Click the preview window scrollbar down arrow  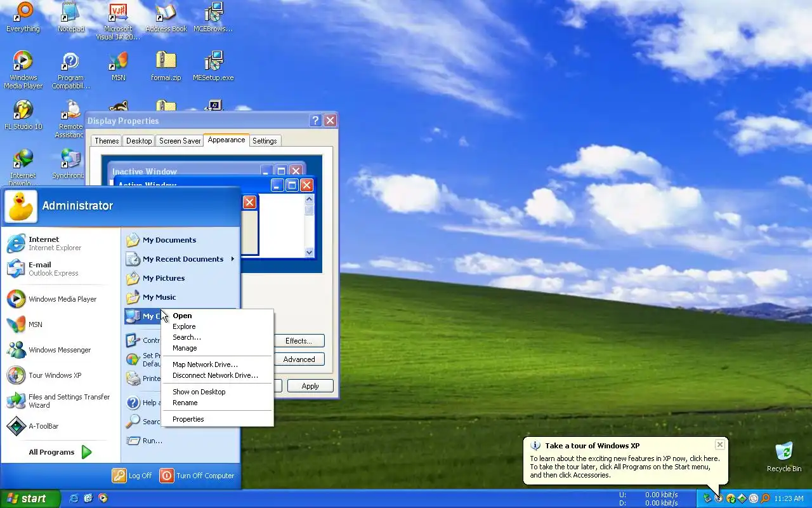pos(310,252)
